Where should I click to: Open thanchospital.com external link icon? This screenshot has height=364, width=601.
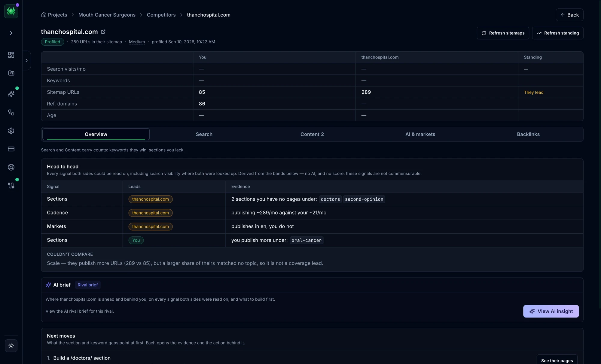[103, 32]
